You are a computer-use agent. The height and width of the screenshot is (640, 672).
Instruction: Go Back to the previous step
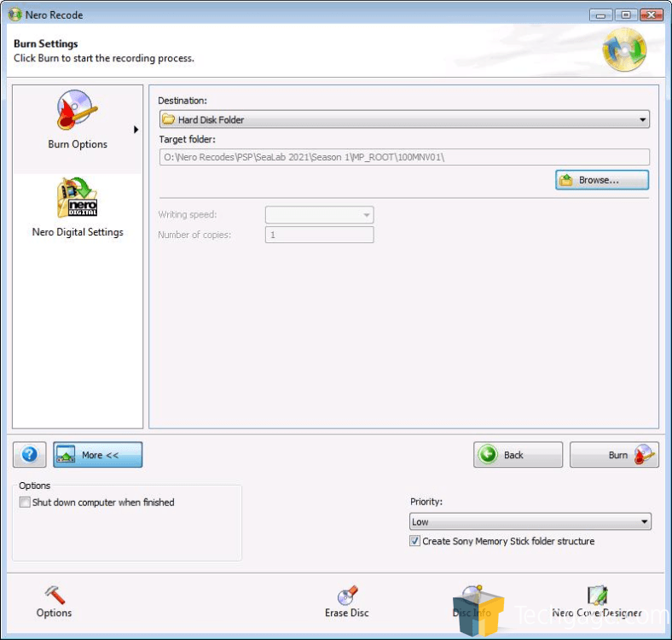pos(518,455)
